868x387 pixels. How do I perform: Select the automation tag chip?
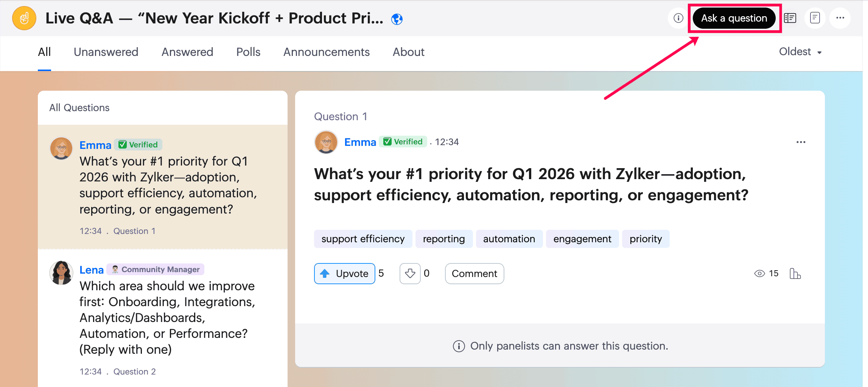[x=509, y=239]
